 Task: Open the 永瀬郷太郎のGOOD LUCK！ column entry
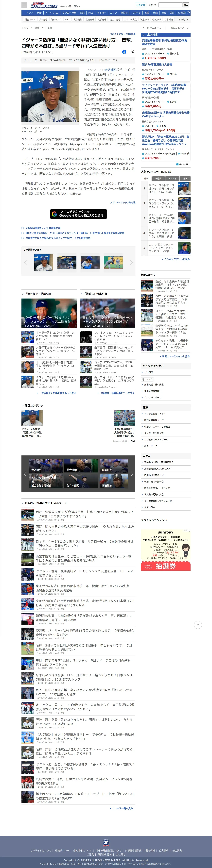pyautogui.click(x=158, y=469)
